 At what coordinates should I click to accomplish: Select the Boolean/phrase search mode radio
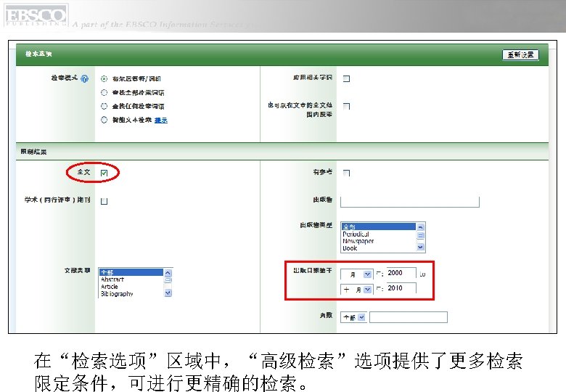point(104,78)
